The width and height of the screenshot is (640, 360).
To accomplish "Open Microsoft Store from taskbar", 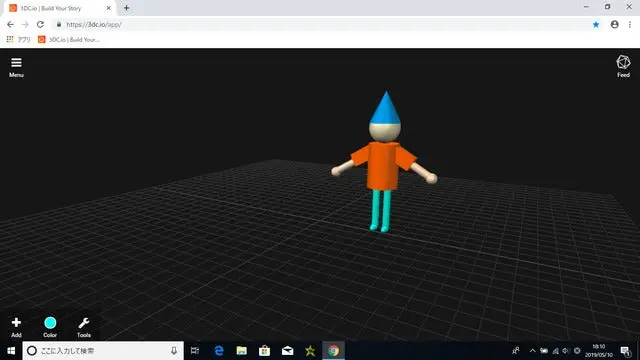I will click(x=264, y=351).
